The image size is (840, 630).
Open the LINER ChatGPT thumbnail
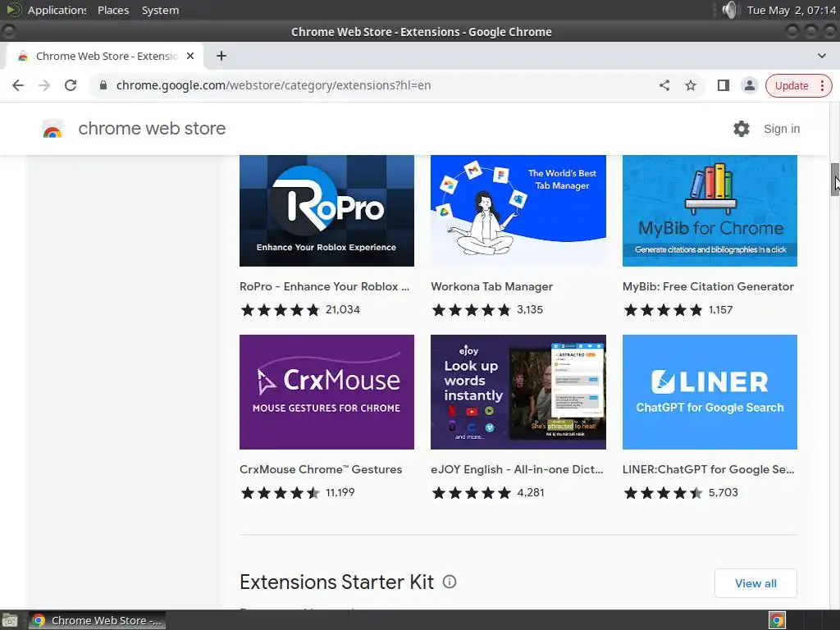[x=710, y=392]
